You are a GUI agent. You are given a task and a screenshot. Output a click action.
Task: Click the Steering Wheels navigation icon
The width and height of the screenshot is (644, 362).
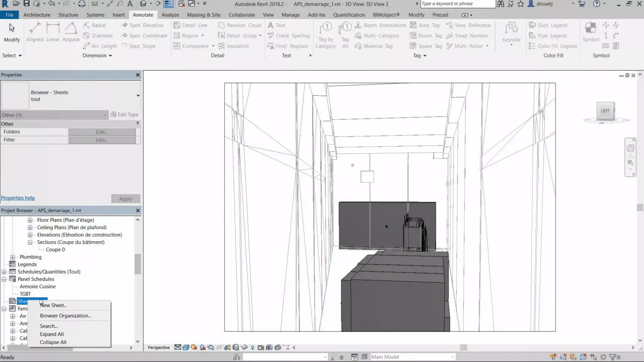click(630, 148)
